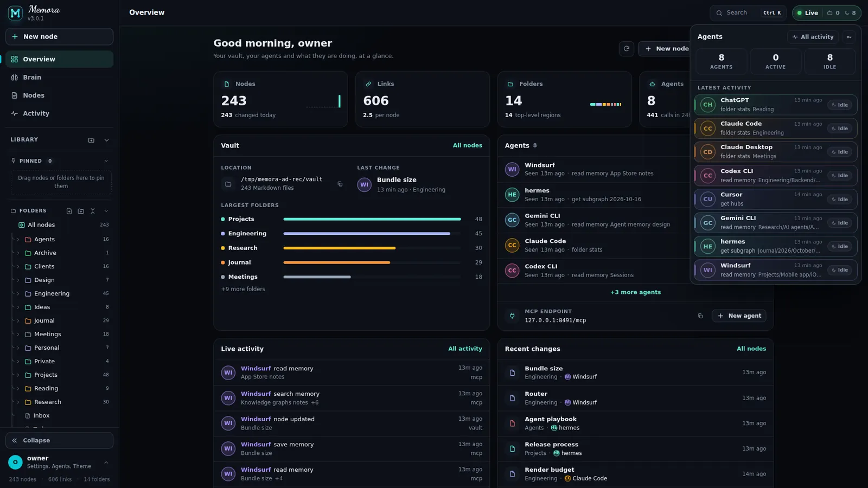Image resolution: width=868 pixels, height=488 pixels.
Task: Collapse all folders with the FOLDERS header icon
Action: tap(93, 211)
